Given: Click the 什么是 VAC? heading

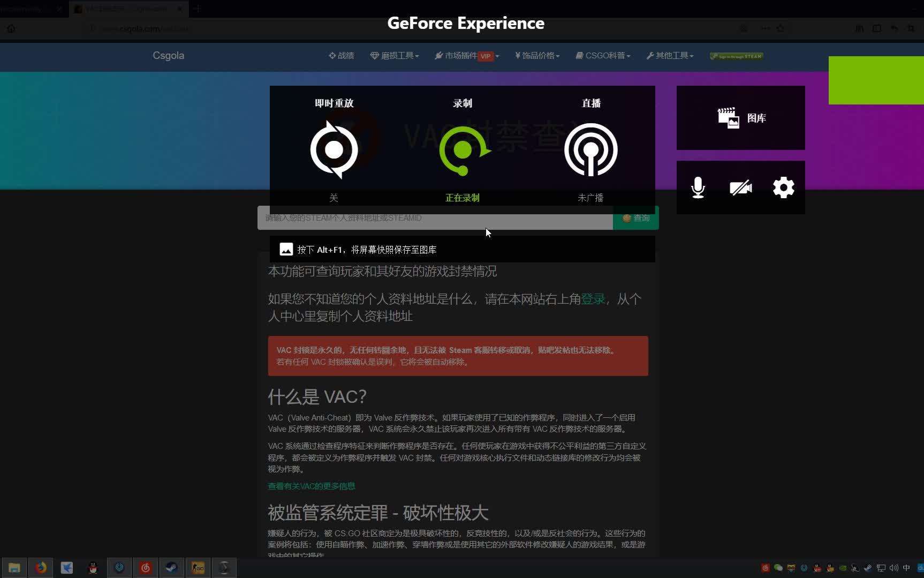Looking at the screenshot, I should (x=317, y=397).
